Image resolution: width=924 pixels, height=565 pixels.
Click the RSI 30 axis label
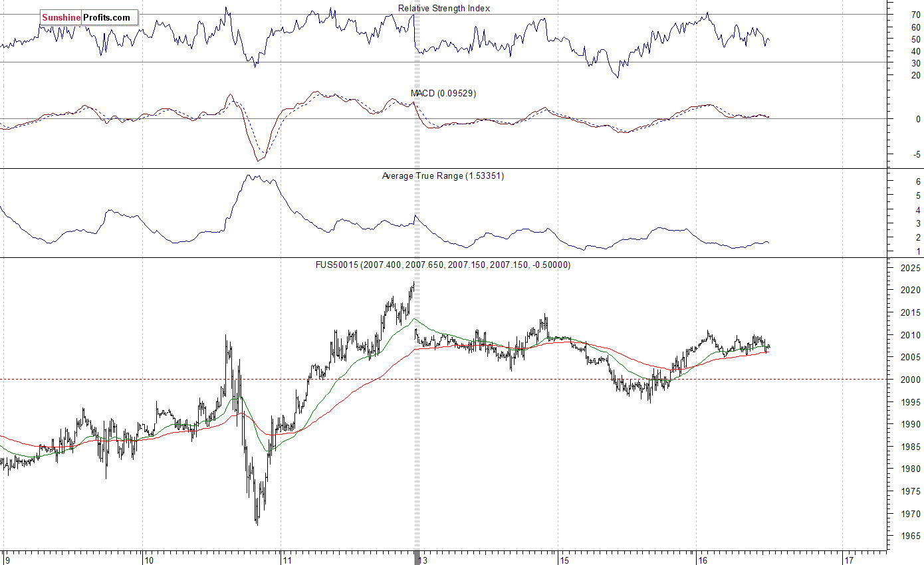tap(915, 62)
